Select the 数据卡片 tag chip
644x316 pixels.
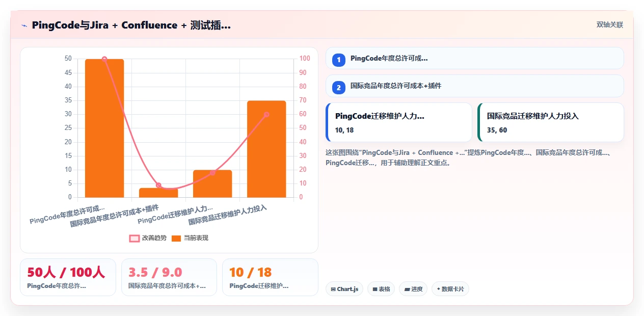[450, 289]
